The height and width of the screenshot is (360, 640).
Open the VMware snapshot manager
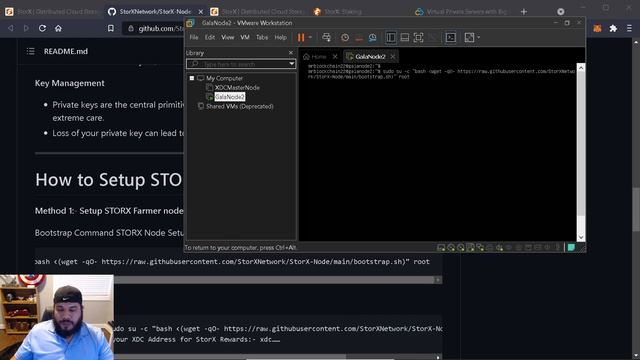click(372, 38)
